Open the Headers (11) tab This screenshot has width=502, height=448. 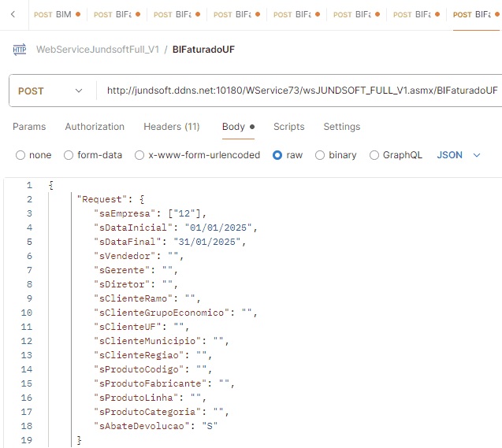point(171,127)
